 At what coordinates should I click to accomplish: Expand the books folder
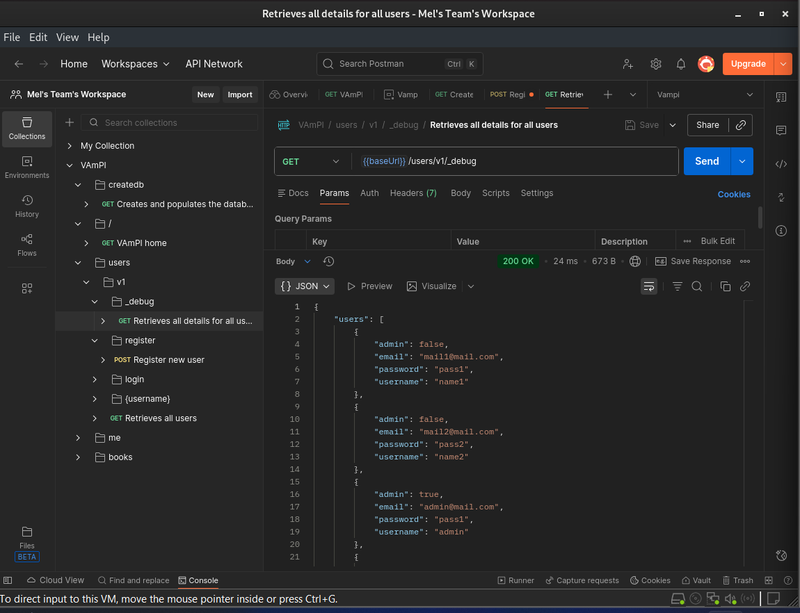tap(79, 457)
